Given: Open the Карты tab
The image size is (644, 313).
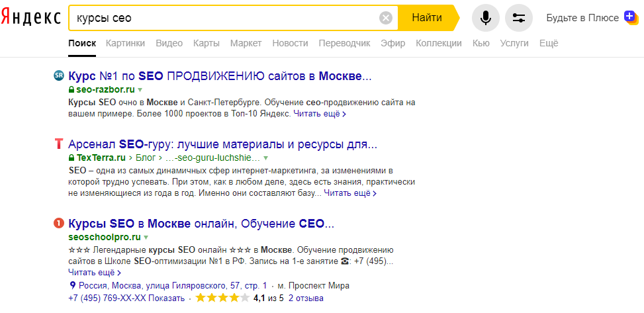Looking at the screenshot, I should click(207, 43).
